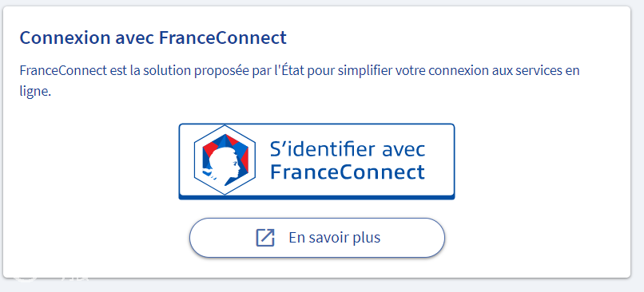The image size is (644, 292).
Task: Click the word "Connexion" in the heading
Action: 65,38
